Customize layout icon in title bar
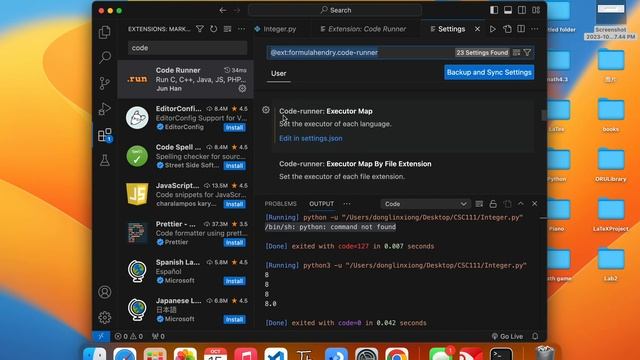Screen dimensions: 640x360 tap(536, 10)
